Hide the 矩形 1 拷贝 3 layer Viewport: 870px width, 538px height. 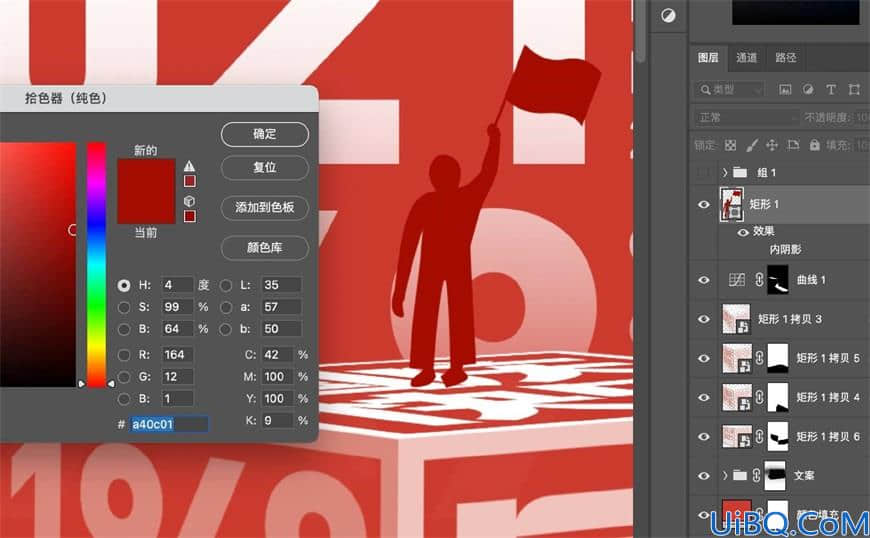(704, 319)
